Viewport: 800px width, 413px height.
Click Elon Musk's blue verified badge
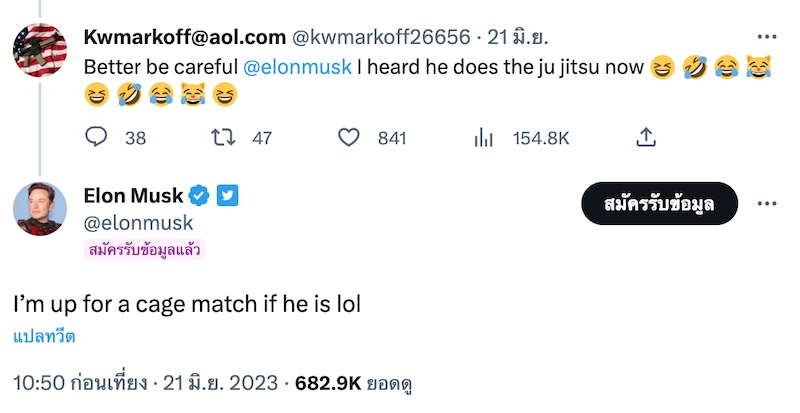[200, 195]
